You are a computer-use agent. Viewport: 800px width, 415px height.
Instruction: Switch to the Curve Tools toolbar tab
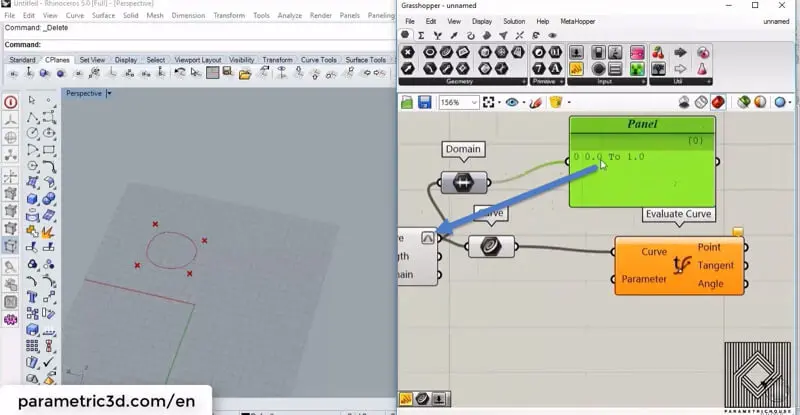click(316, 60)
